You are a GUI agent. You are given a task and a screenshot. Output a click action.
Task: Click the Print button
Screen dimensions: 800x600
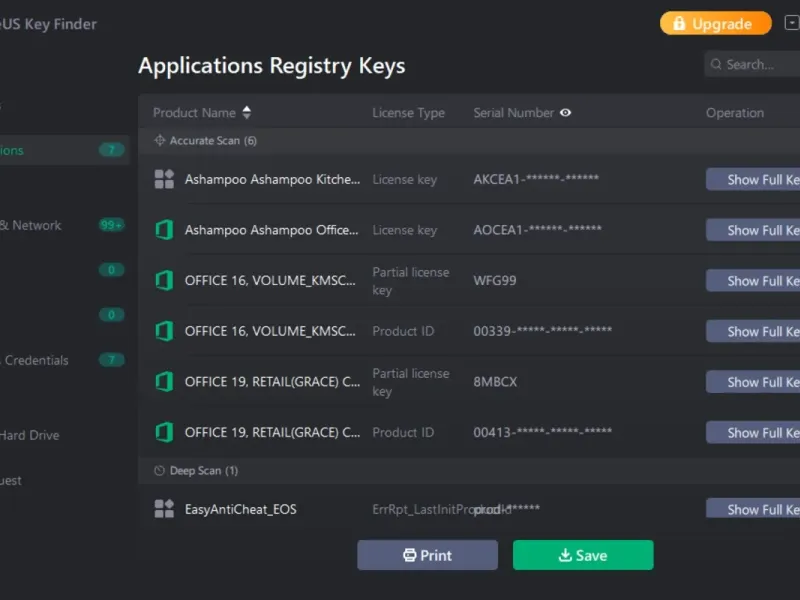coord(428,555)
